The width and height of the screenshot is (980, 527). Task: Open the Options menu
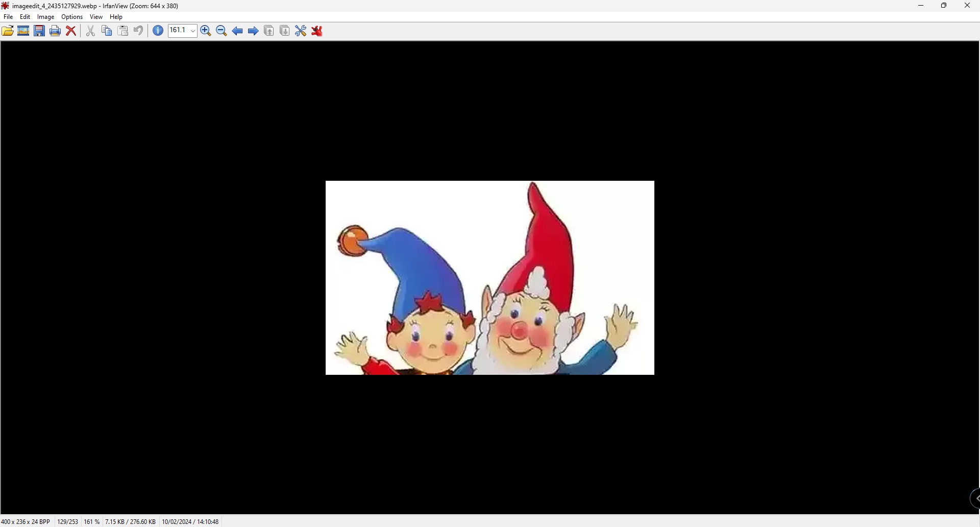point(72,17)
